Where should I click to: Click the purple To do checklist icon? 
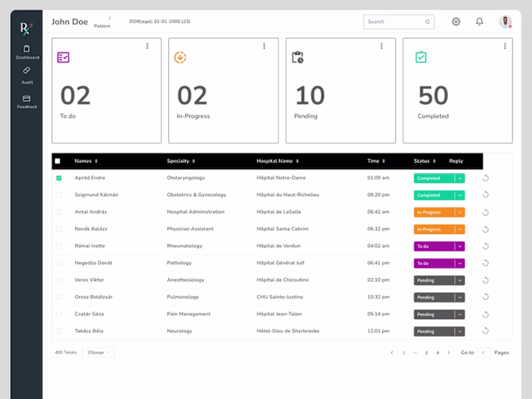point(63,57)
